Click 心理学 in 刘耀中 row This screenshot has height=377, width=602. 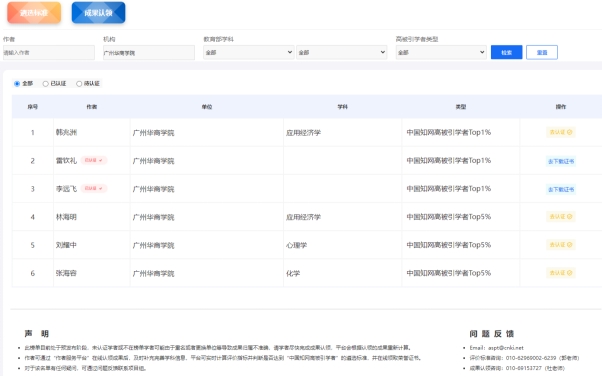(x=296, y=245)
